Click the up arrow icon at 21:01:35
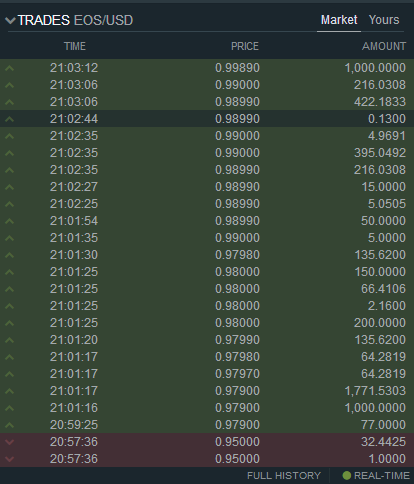 pos(10,238)
